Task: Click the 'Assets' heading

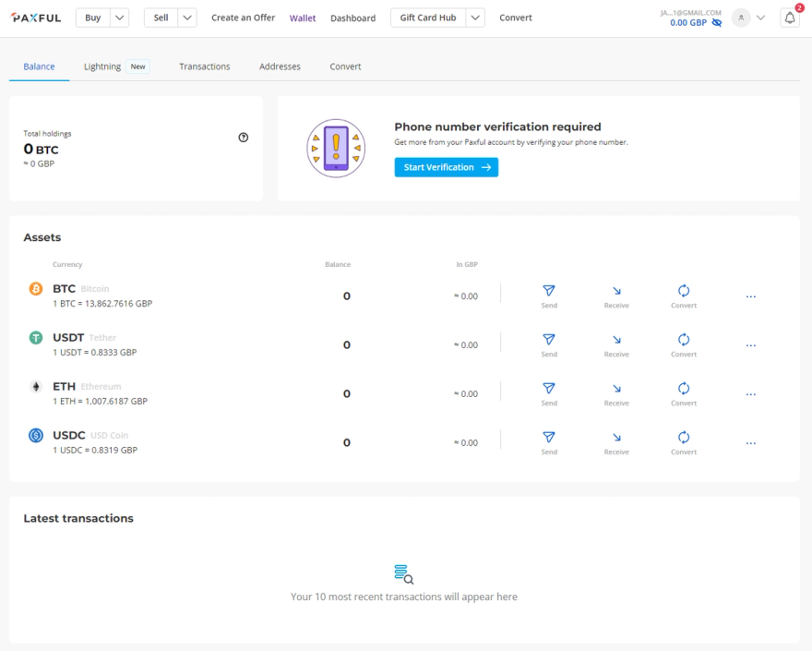Action: 42,237
